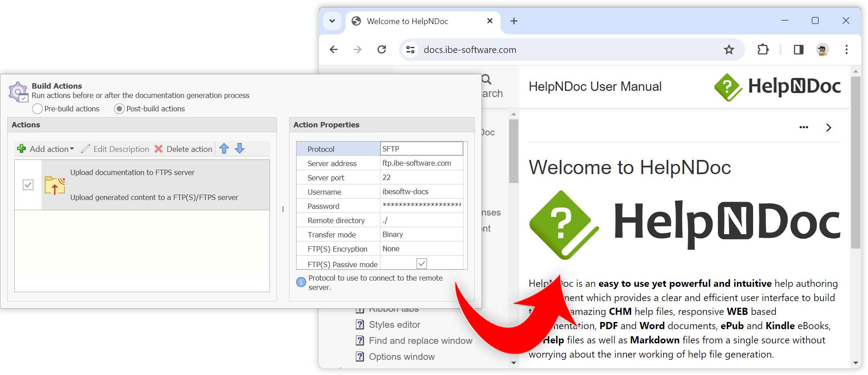The width and height of the screenshot is (868, 375).
Task: Open the Add action dropdown arrow
Action: pyautogui.click(x=72, y=149)
